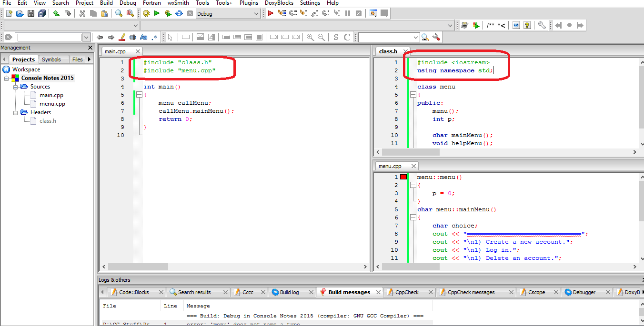Run DoxyBlocks doxywizard icon
Viewport: 644px width, 326px height.
465,25
